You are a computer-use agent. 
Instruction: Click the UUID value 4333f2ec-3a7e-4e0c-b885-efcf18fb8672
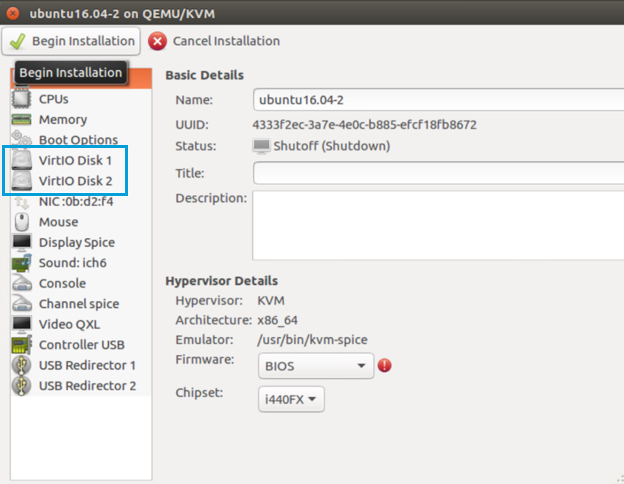point(365,125)
